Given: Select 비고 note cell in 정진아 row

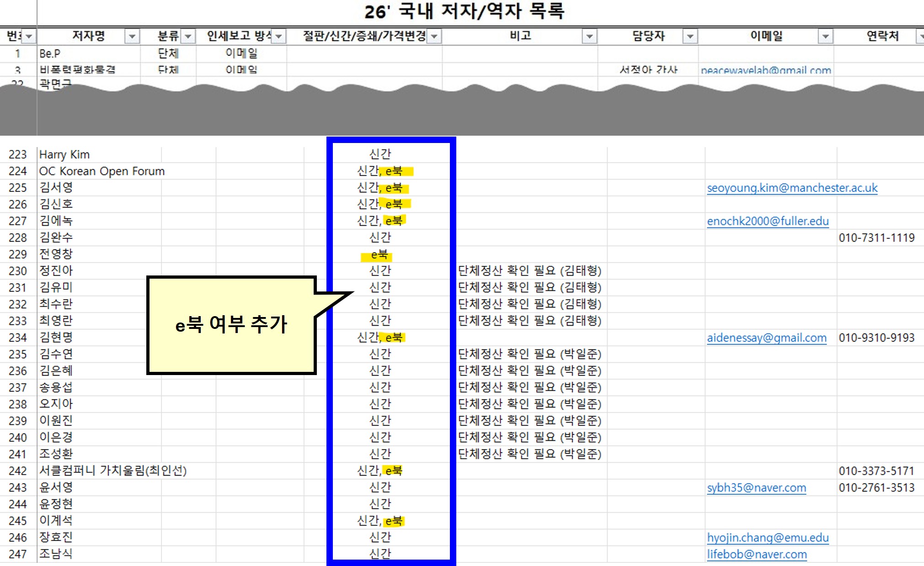Looking at the screenshot, I should pyautogui.click(x=529, y=271).
